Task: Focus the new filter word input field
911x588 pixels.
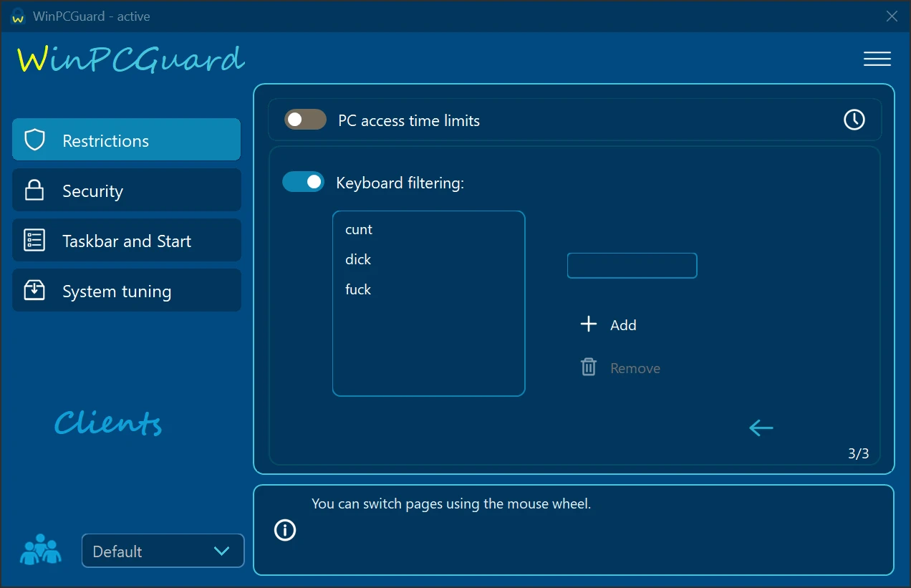Action: coord(632,265)
